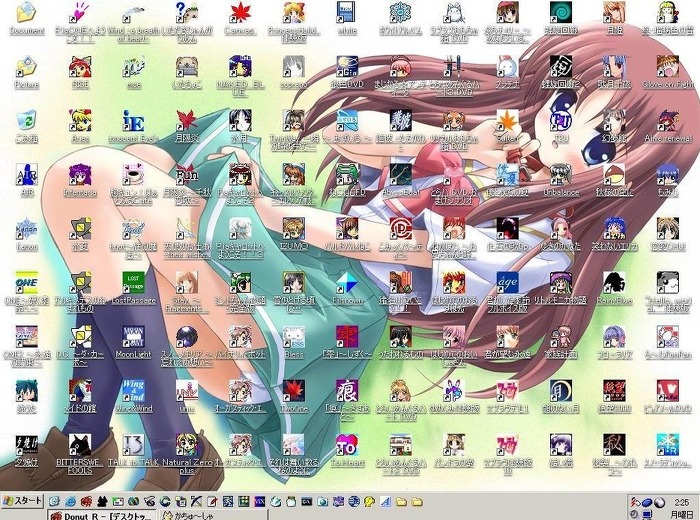Open the Picture folder shortcut
The image size is (700, 520).
(x=26, y=67)
